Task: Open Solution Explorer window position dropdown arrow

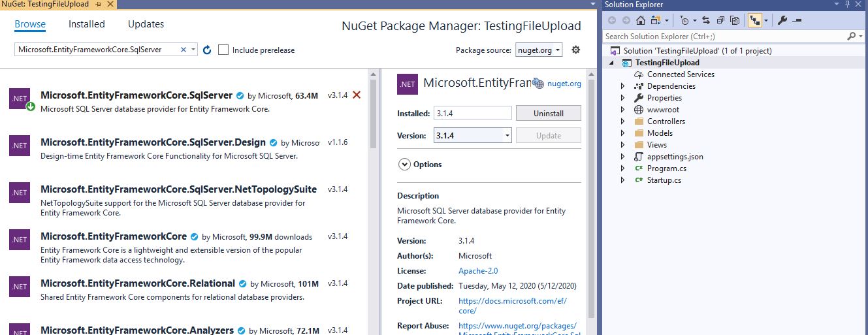Action: coord(837,5)
